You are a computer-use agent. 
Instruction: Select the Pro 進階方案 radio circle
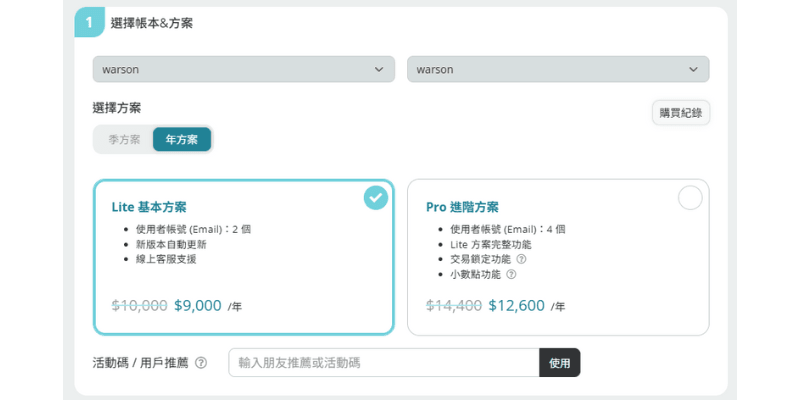click(690, 198)
